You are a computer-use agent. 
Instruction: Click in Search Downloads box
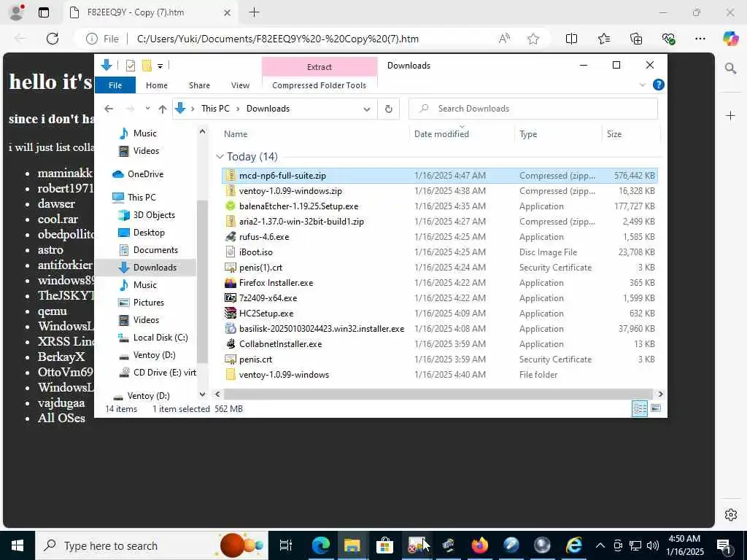click(533, 109)
